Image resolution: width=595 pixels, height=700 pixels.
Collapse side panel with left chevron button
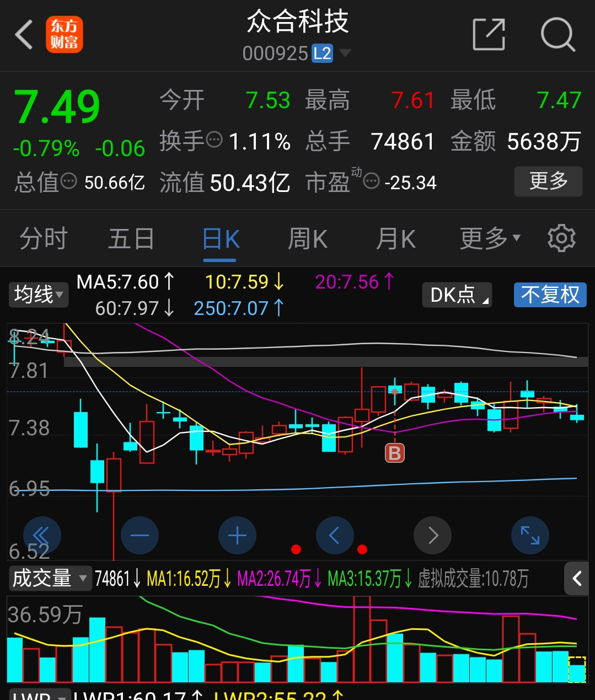[x=578, y=579]
